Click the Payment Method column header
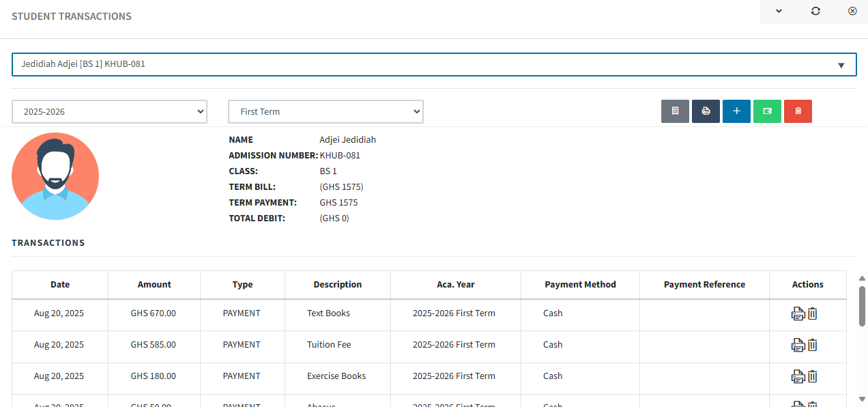This screenshot has height=420, width=868. coord(580,285)
